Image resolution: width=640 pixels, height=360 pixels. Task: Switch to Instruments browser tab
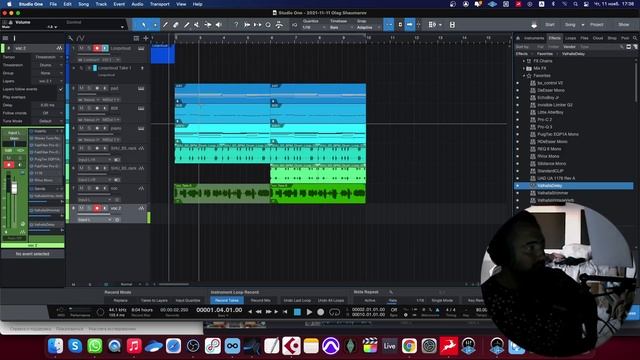[x=534, y=38]
